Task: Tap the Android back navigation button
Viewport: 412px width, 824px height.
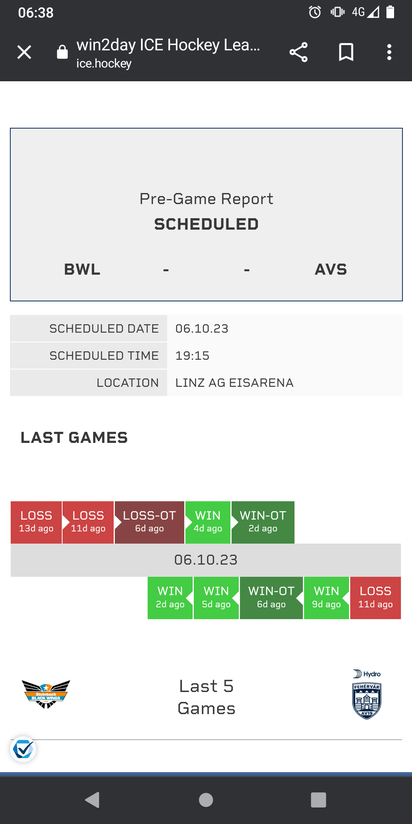Action: point(92,800)
